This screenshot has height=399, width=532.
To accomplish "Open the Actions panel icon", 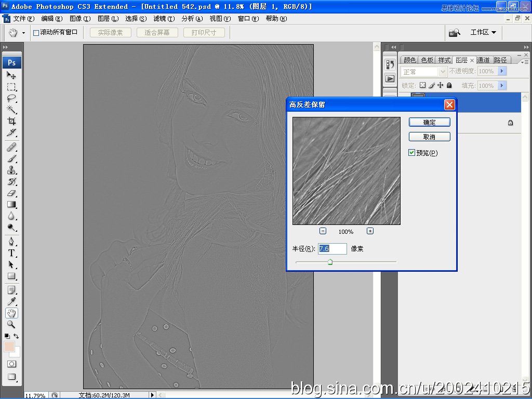I will click(390, 79).
